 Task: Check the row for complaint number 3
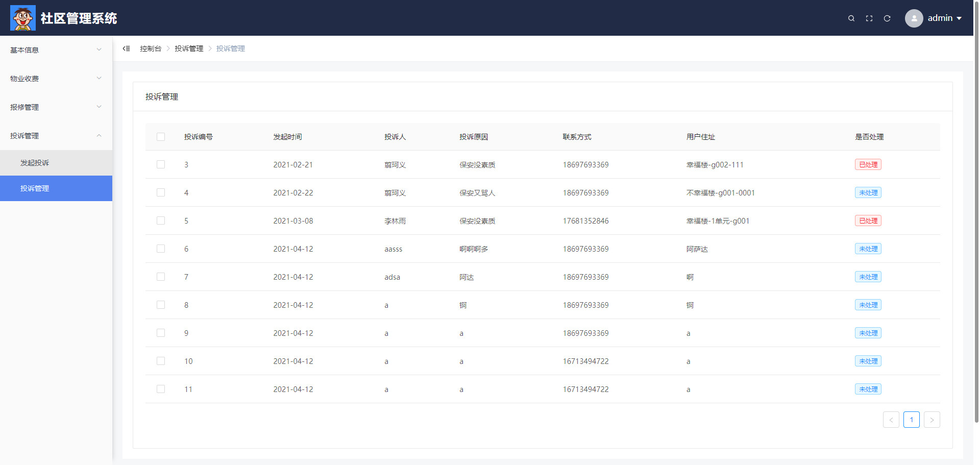pyautogui.click(x=161, y=164)
